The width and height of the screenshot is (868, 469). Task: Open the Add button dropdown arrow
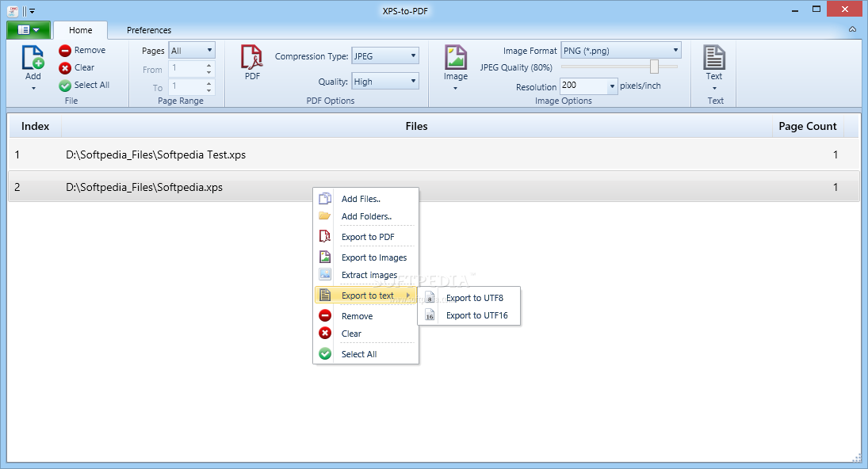point(33,89)
